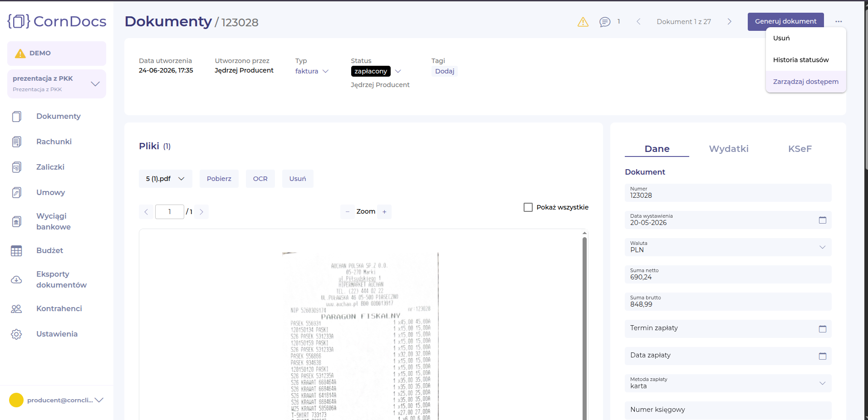
Task: Run OCR on the file
Action: click(x=260, y=179)
